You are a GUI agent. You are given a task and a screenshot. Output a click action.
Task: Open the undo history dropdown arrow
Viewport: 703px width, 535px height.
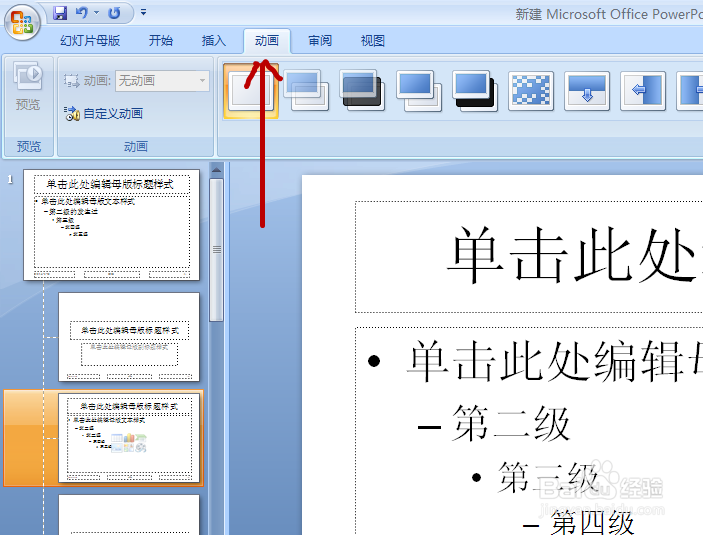pos(96,13)
